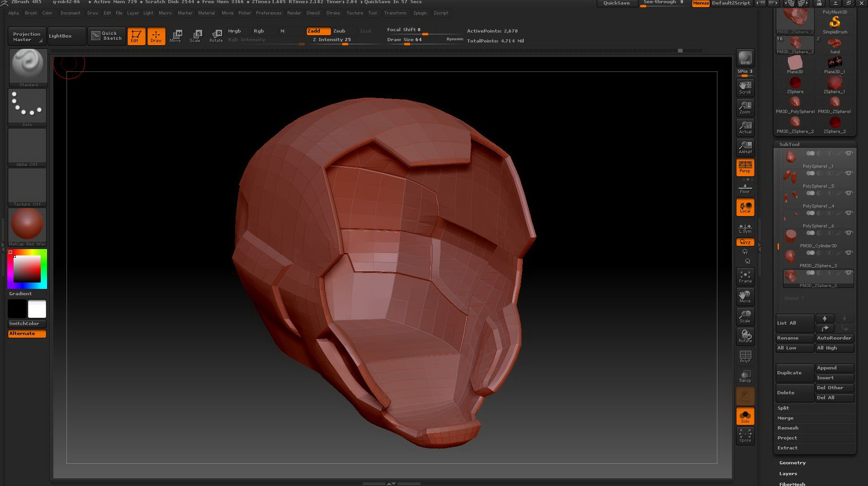Select the right-shelf Scale view icon
This screenshot has width=868, height=486.
[745, 316]
